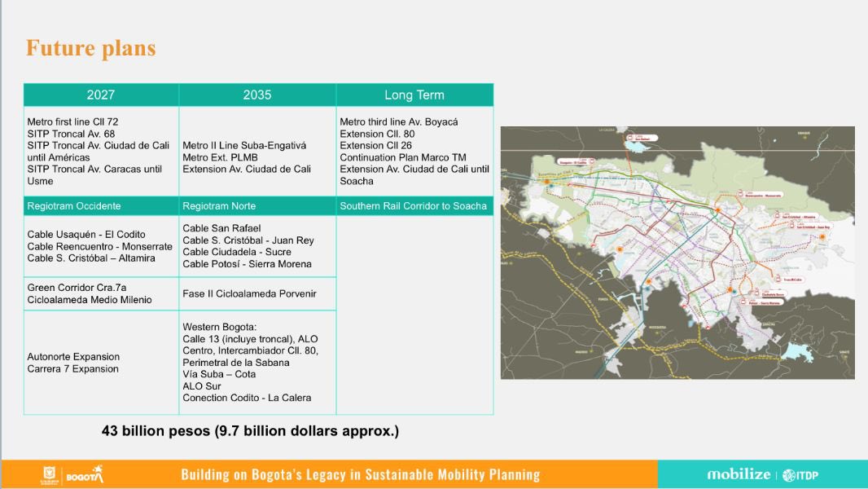868x489 pixels.
Task: Click 'SITP Troncal Av. Caracas until Usme'
Action: (94, 175)
